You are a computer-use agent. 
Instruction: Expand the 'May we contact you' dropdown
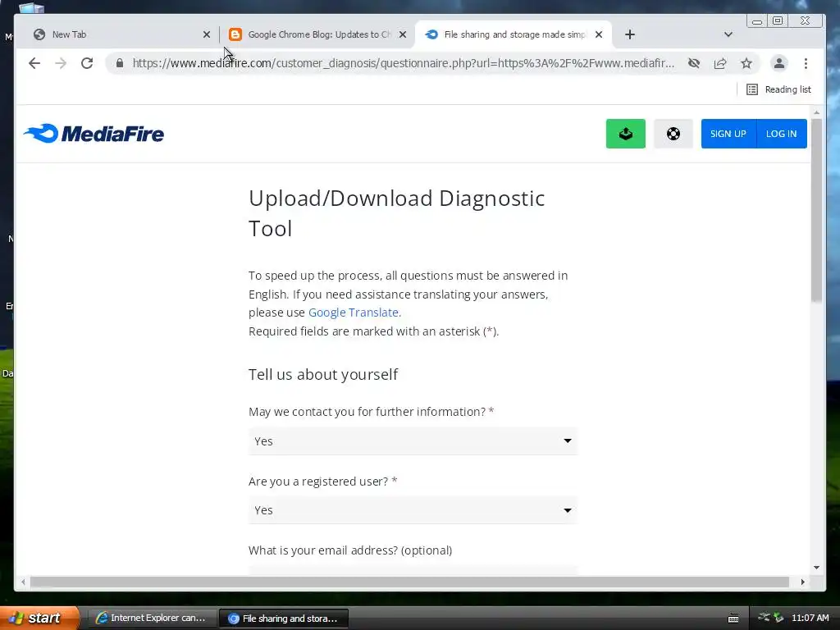pyautogui.click(x=413, y=441)
